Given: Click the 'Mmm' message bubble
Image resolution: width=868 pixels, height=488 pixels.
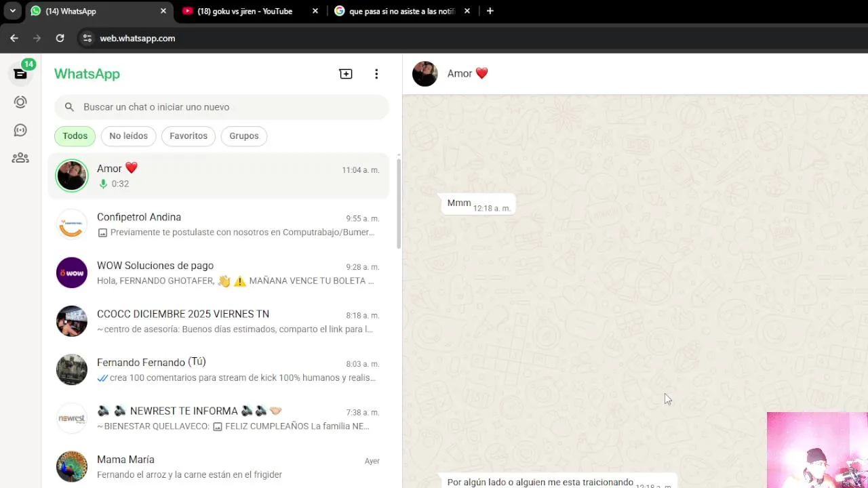Looking at the screenshot, I should pos(478,204).
